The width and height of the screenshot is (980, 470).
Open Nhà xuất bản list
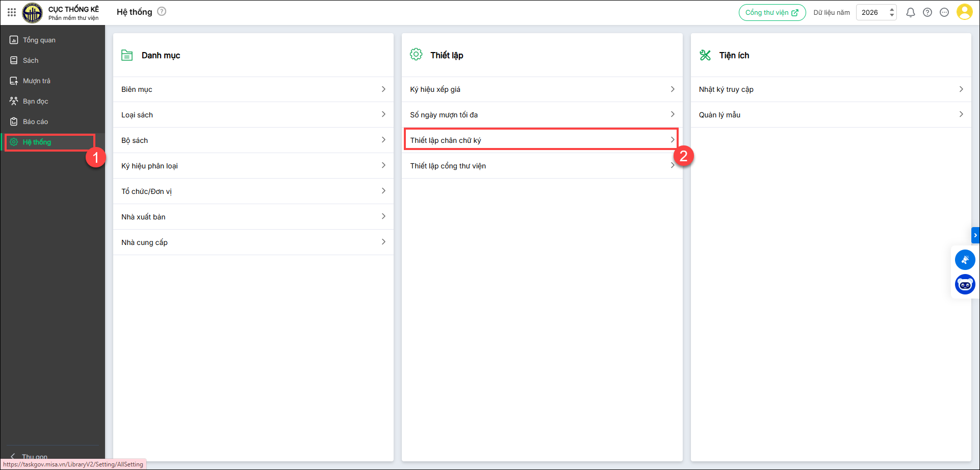(253, 217)
